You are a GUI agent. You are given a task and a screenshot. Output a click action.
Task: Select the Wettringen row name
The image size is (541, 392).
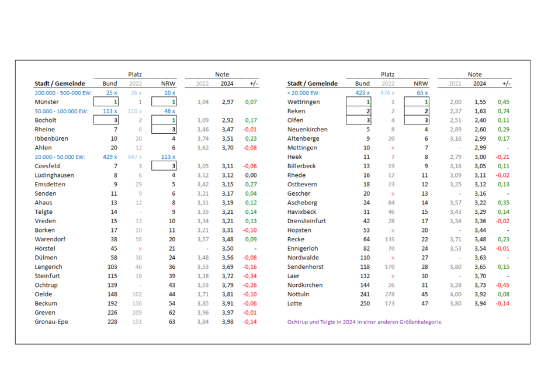click(304, 102)
